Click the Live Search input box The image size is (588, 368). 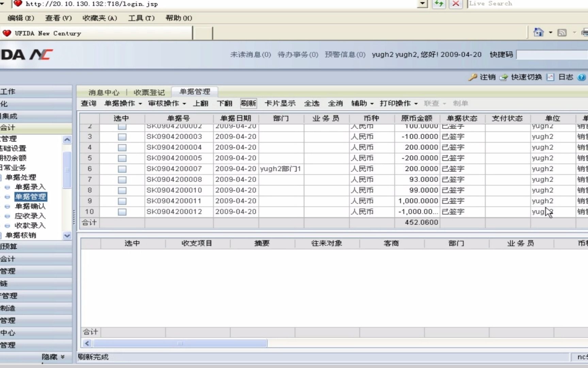[528, 4]
